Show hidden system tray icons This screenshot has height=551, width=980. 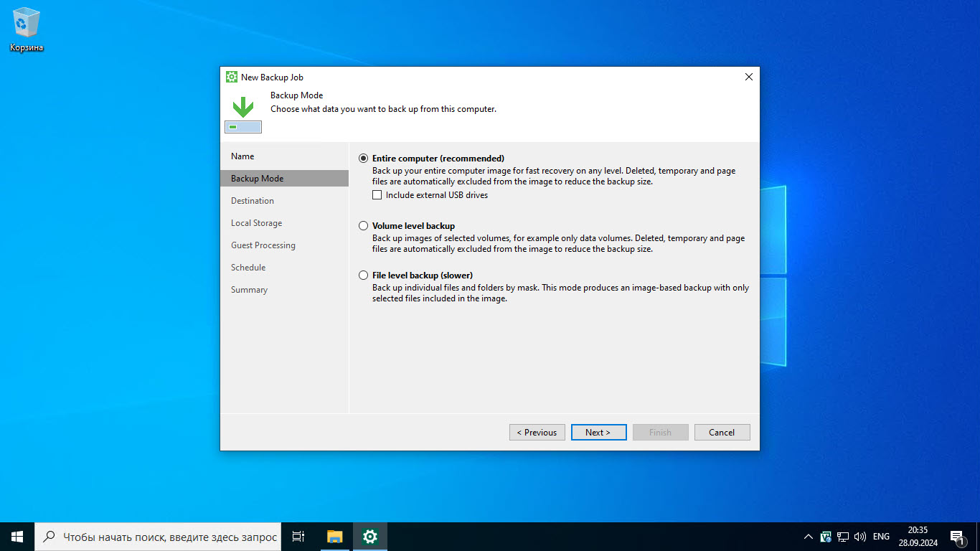tap(809, 537)
